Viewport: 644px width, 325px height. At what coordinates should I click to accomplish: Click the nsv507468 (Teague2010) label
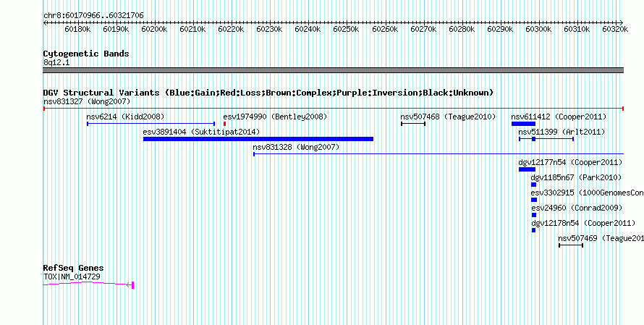448,117
